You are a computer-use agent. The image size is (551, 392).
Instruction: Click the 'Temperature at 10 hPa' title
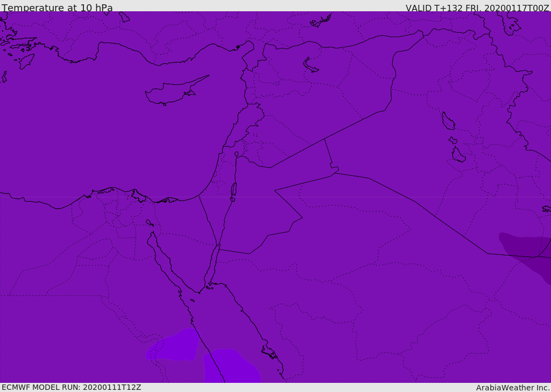click(57, 8)
